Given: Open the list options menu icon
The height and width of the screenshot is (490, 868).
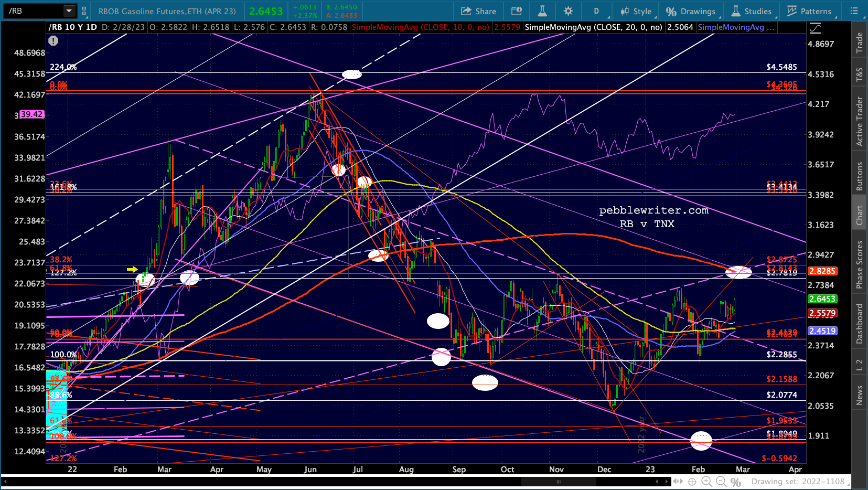Looking at the screenshot, I should [x=854, y=11].
